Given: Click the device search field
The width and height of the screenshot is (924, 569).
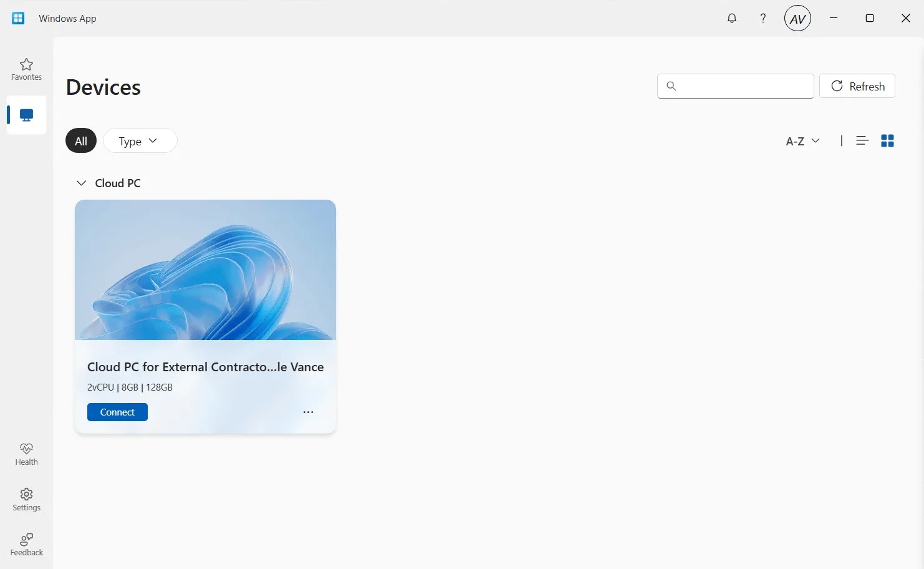Looking at the screenshot, I should pos(742,86).
